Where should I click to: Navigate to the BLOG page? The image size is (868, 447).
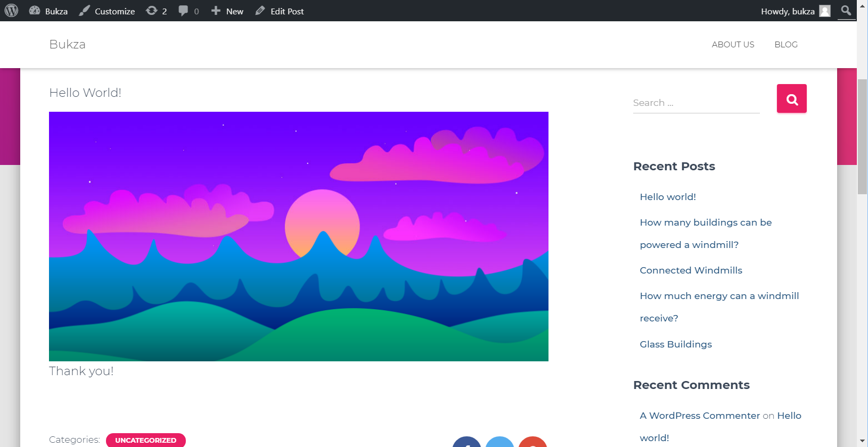click(786, 45)
